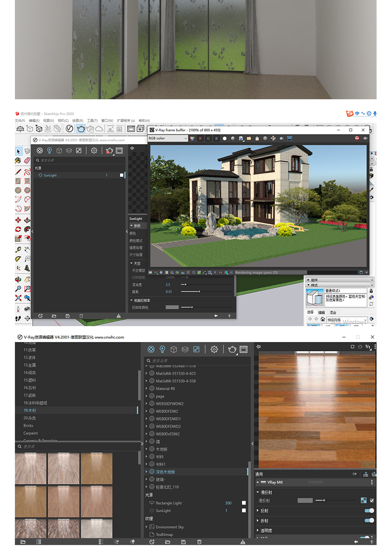Expand the Material #8 row
Image resolution: width=392 pixels, height=554 pixels.
tap(146, 388)
